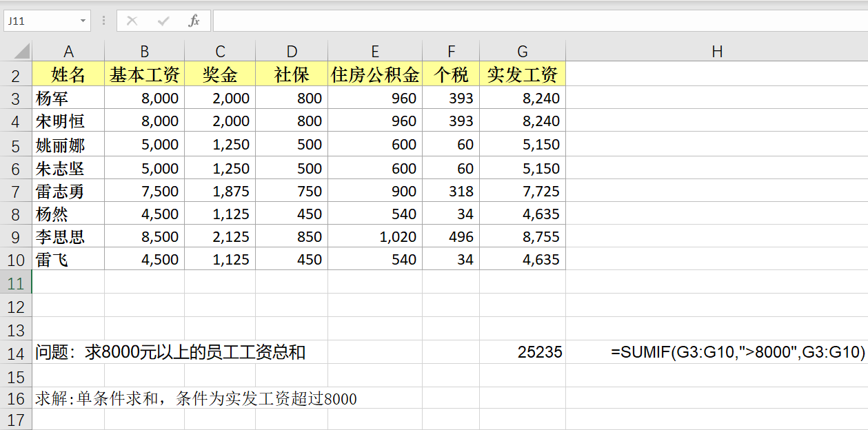868x430 pixels.
Task: Click 雷飞's net pay cell in row 10
Action: [523, 260]
